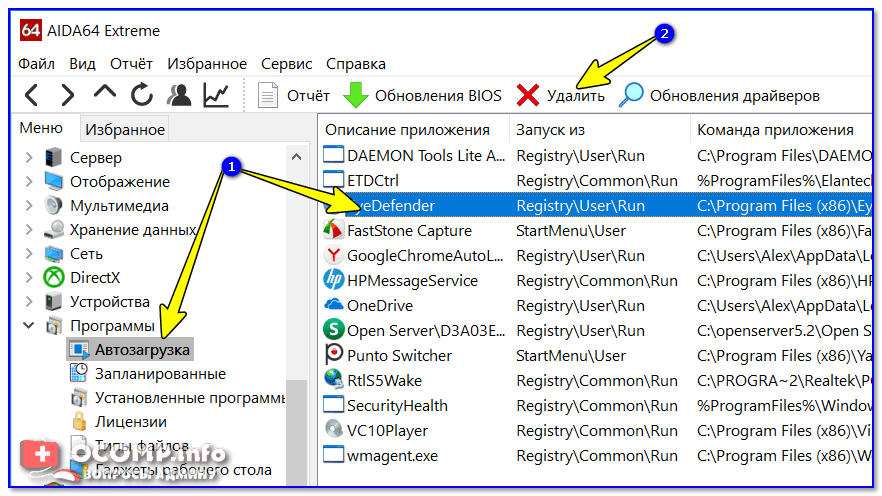Expand the Сервер tree node

tap(29, 157)
